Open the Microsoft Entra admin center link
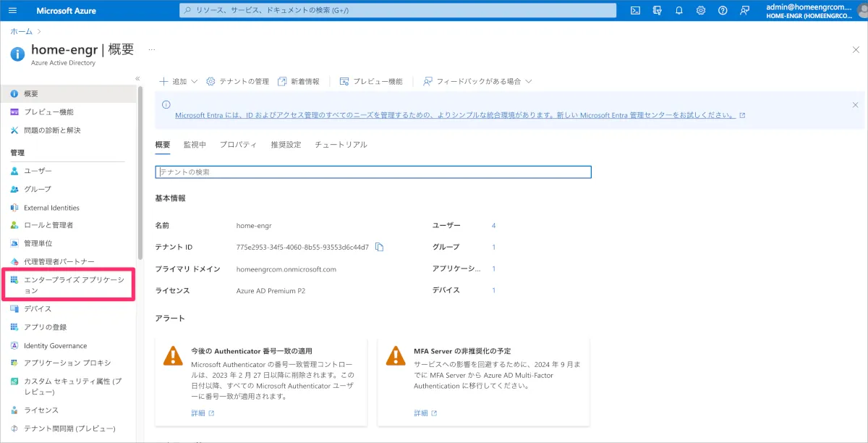The height and width of the screenshot is (443, 868). tap(456, 115)
